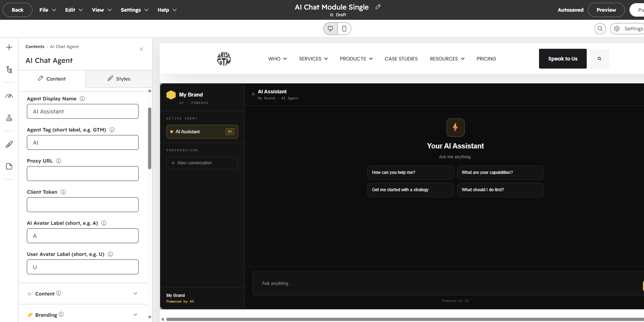644x322 pixels.
Task: Click the preview horizontal scrollbar
Action: [x=405, y=319]
